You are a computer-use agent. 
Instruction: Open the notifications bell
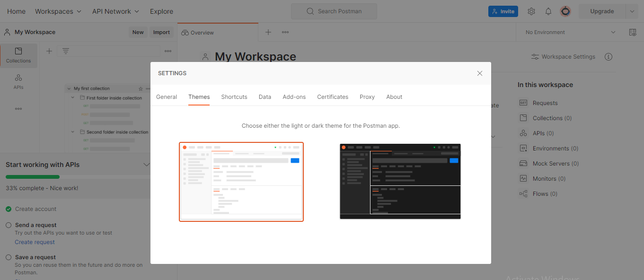pyautogui.click(x=548, y=11)
